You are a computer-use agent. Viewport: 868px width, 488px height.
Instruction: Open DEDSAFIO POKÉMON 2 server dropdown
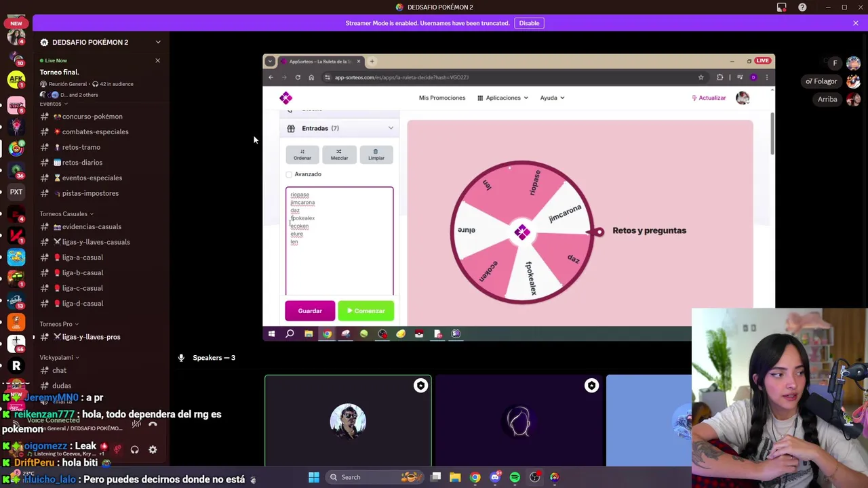click(158, 42)
